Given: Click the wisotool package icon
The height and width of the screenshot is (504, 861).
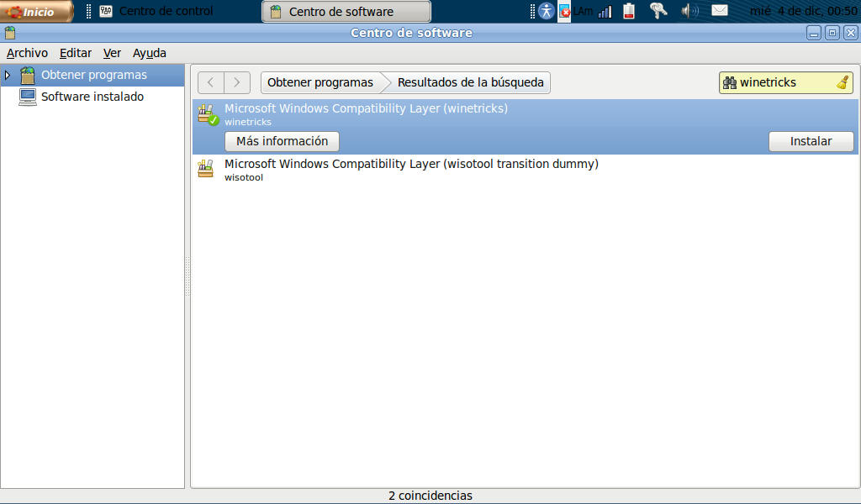Looking at the screenshot, I should click(206, 168).
